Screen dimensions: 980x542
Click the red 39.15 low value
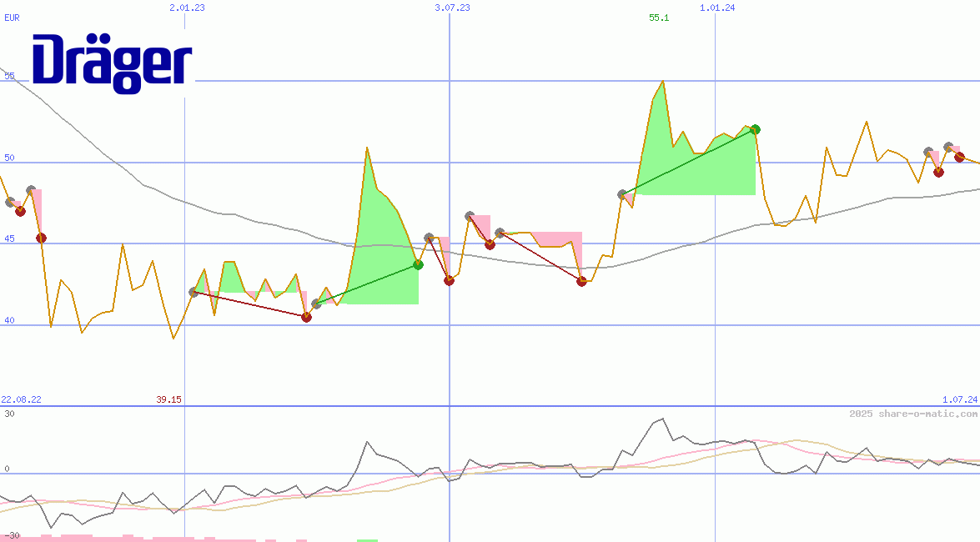click(168, 399)
